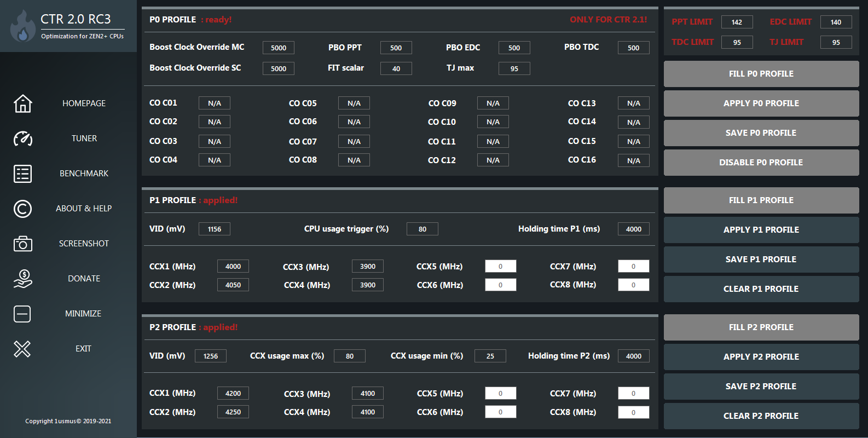868x438 pixels.
Task: Focus the P2 CCX2 (MHz) field
Action: [233, 412]
